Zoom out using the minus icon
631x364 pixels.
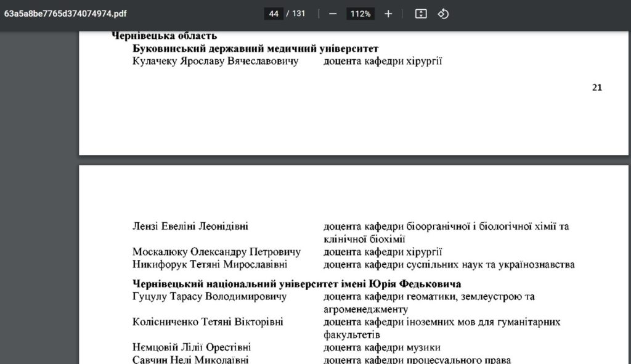coord(333,14)
